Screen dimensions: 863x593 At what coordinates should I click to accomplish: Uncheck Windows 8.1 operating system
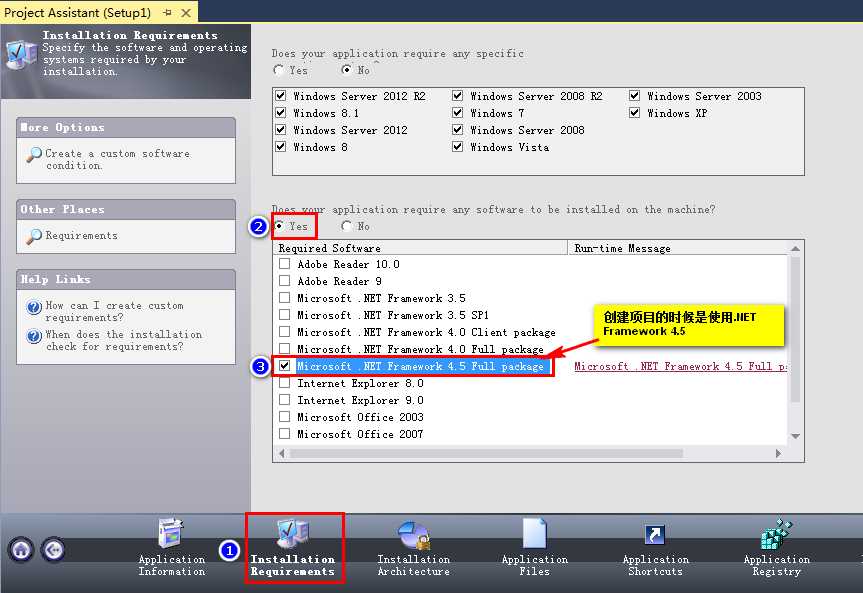tap(281, 112)
